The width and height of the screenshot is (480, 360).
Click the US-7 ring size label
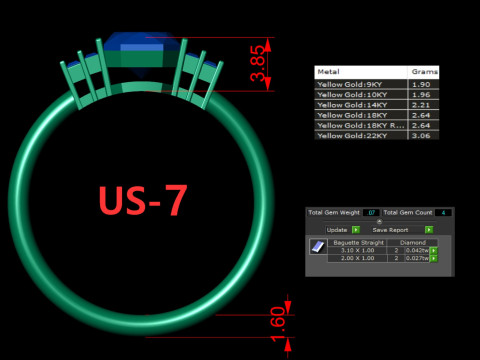[143, 200]
